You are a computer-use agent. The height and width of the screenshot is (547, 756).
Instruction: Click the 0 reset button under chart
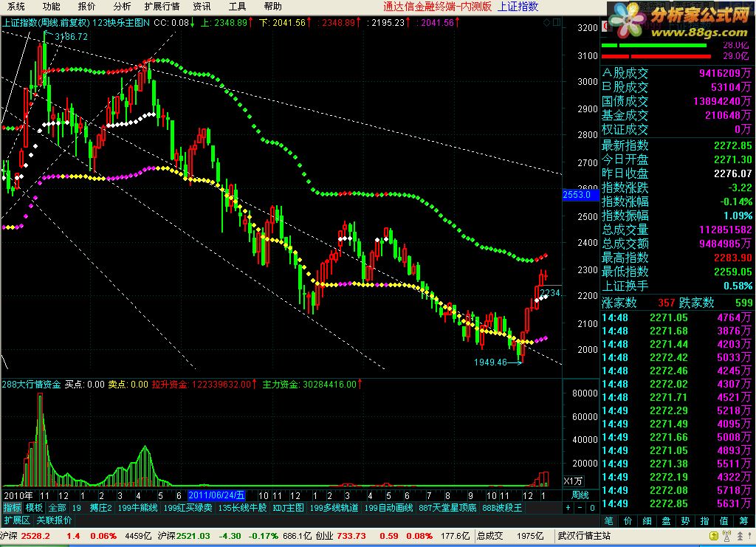point(593,507)
